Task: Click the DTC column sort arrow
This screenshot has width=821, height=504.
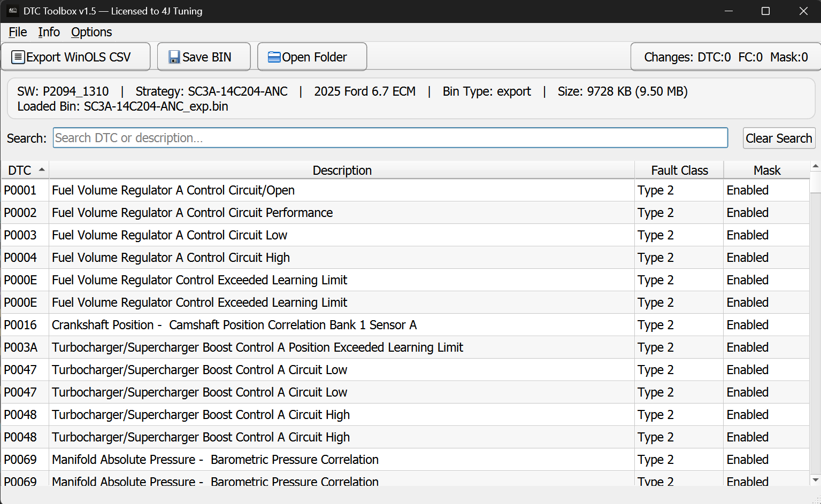Action: click(x=41, y=170)
